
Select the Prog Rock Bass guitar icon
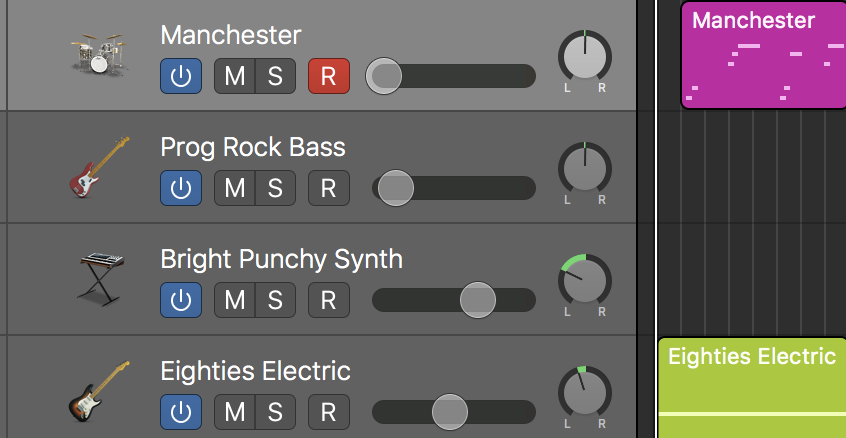(x=100, y=167)
